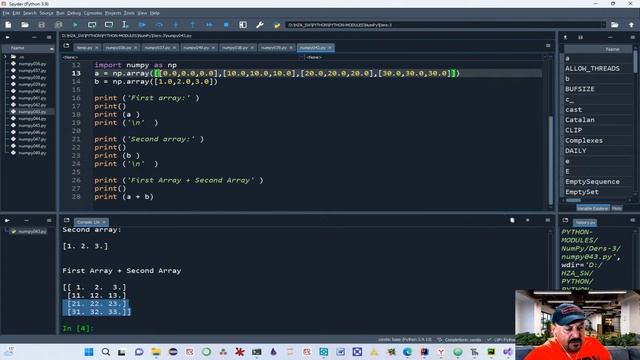The height and width of the screenshot is (360, 640).
Task: Switch to Plots tab
Action: click(x=617, y=208)
